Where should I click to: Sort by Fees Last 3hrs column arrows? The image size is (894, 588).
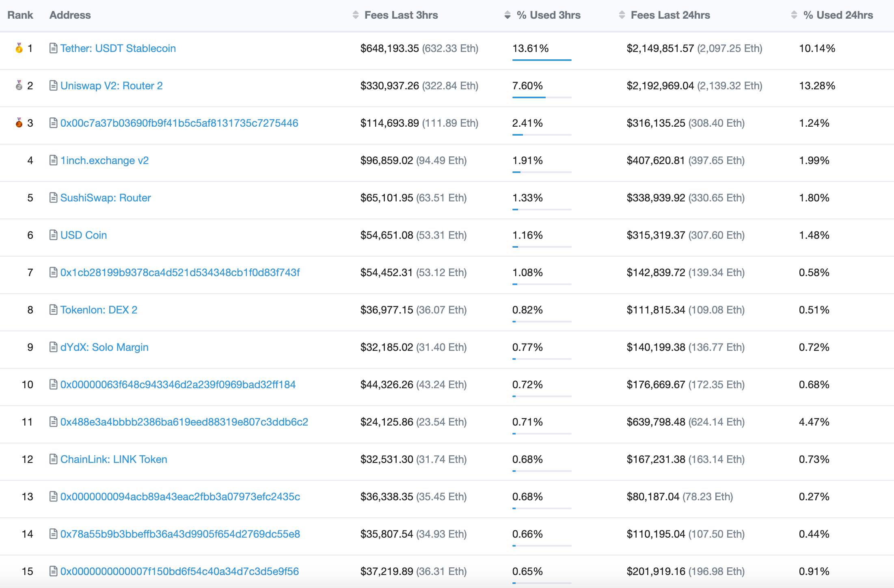(x=356, y=15)
